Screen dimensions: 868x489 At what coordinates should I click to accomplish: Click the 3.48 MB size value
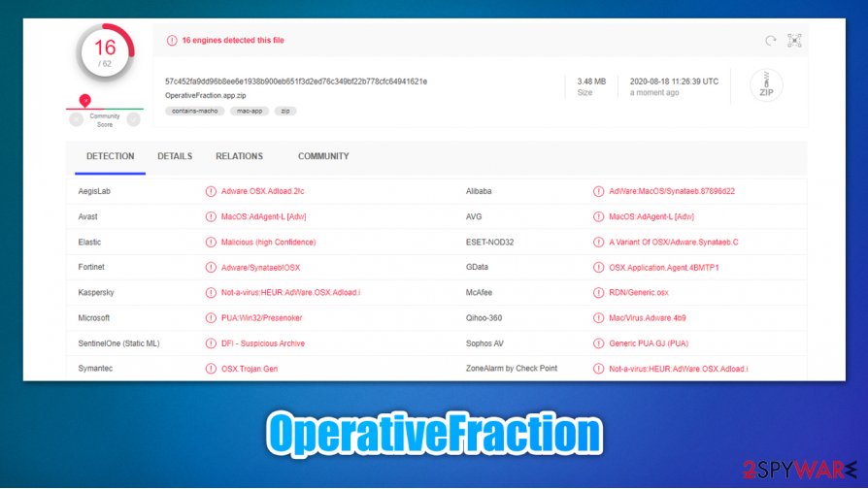(591, 81)
